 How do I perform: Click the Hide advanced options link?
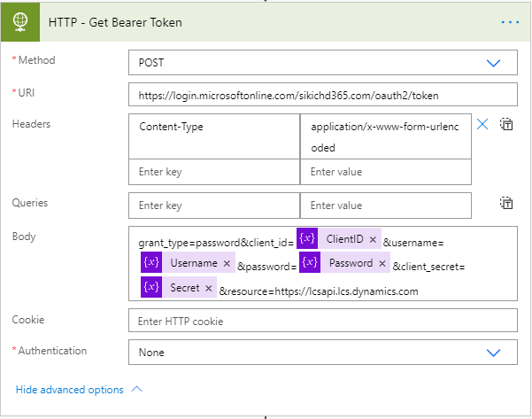[70, 390]
